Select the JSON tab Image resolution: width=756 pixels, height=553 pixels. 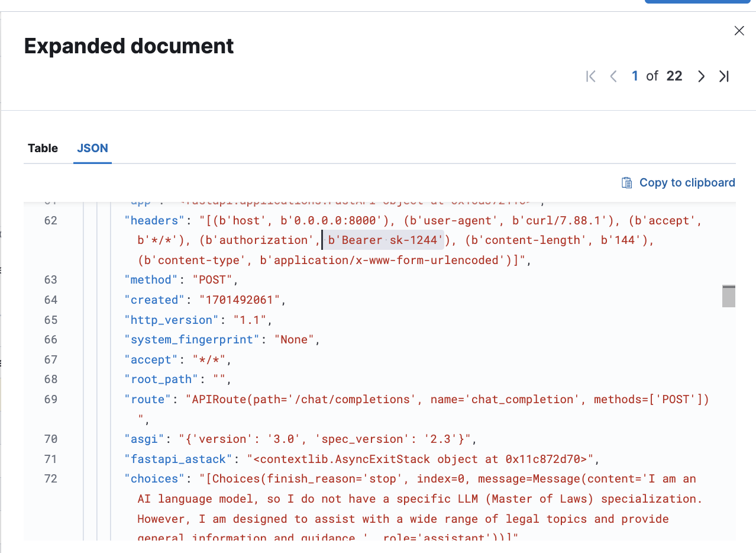(x=92, y=148)
